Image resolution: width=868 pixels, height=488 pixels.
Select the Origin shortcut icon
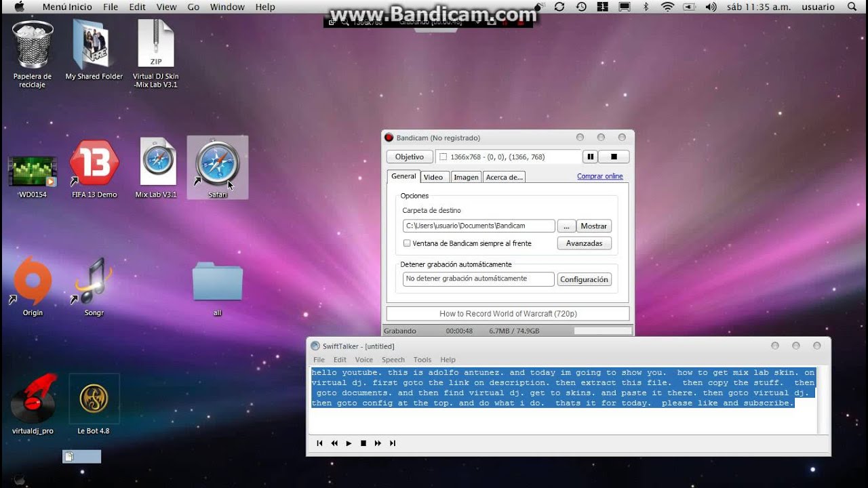pos(33,286)
